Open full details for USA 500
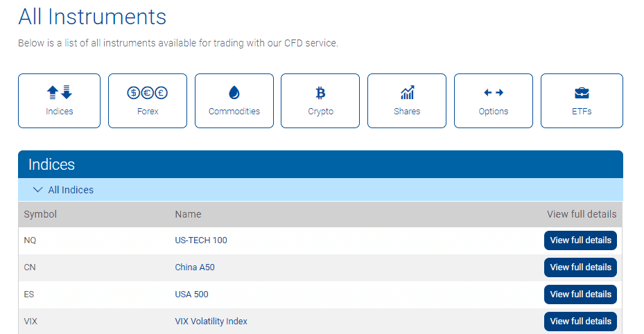 (580, 295)
